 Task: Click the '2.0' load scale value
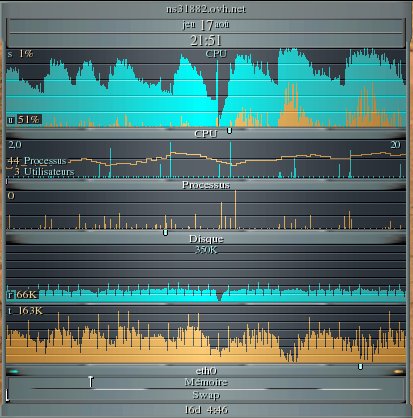[x=15, y=145]
